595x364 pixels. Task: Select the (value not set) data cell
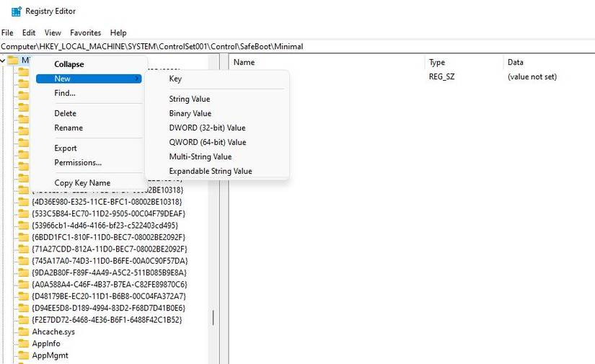532,76
